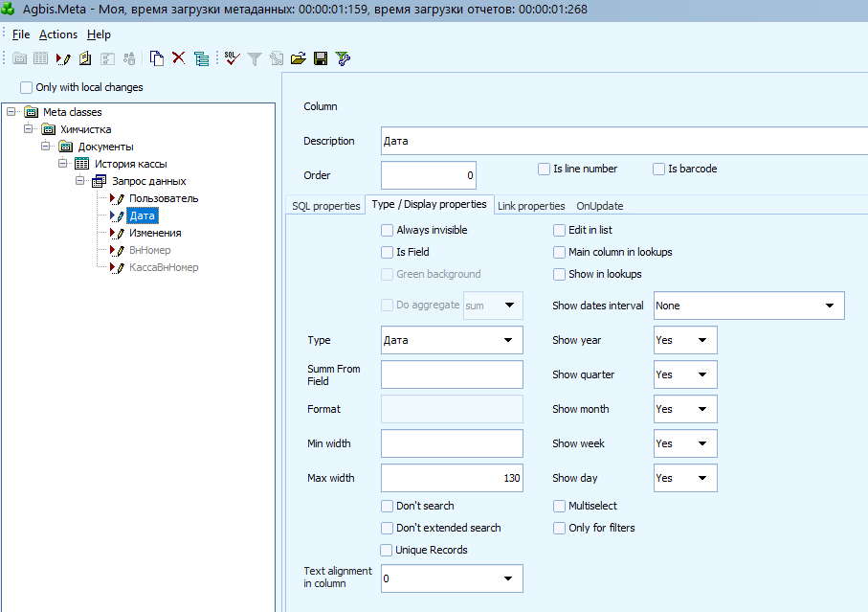Check Only for filters box
The image size is (868, 612).
[559, 528]
